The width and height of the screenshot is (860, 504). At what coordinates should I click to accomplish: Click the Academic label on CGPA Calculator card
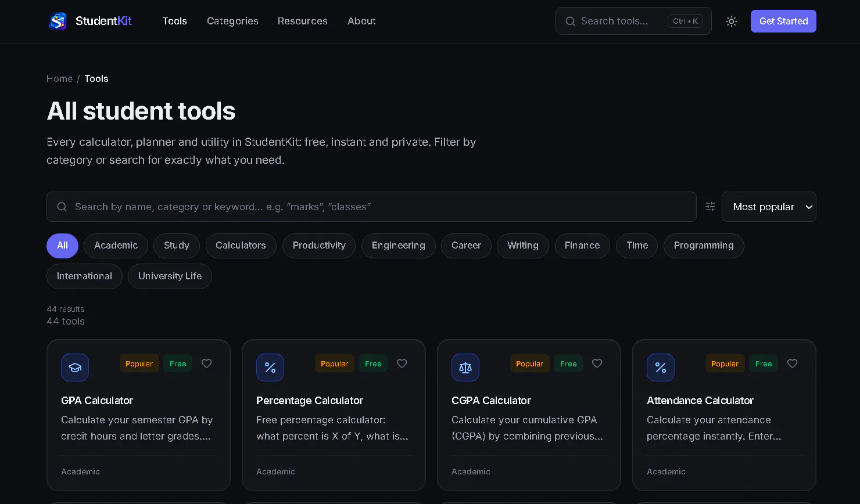(471, 472)
